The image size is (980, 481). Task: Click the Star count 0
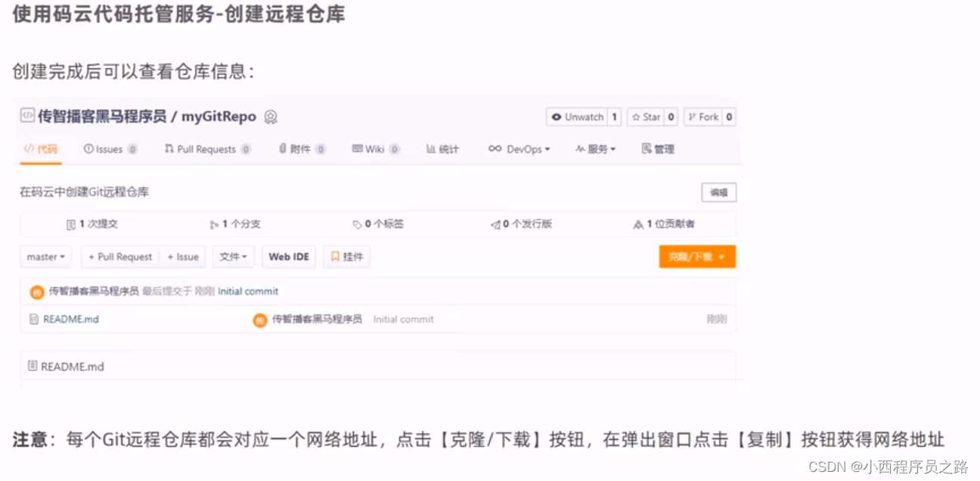pos(671,117)
